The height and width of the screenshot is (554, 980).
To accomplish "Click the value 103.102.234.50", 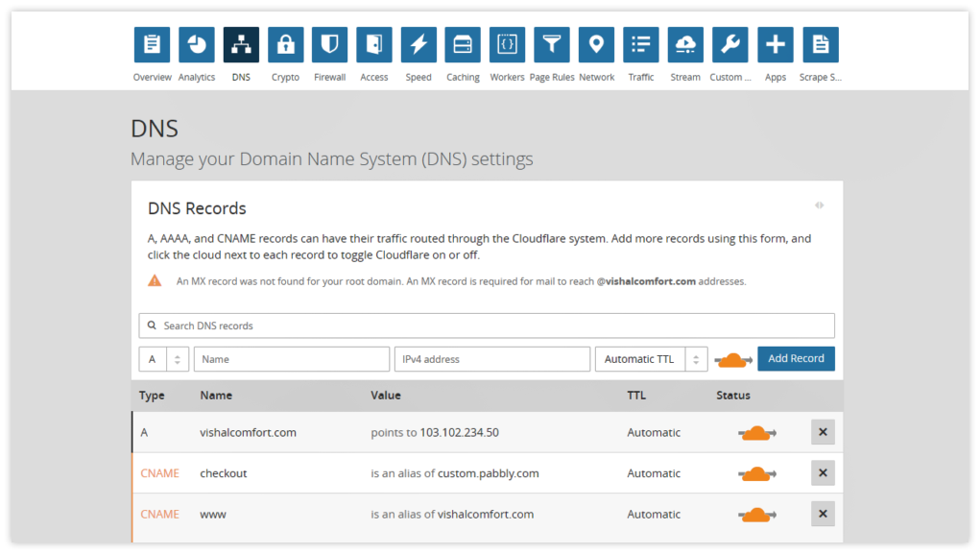I will [x=460, y=432].
